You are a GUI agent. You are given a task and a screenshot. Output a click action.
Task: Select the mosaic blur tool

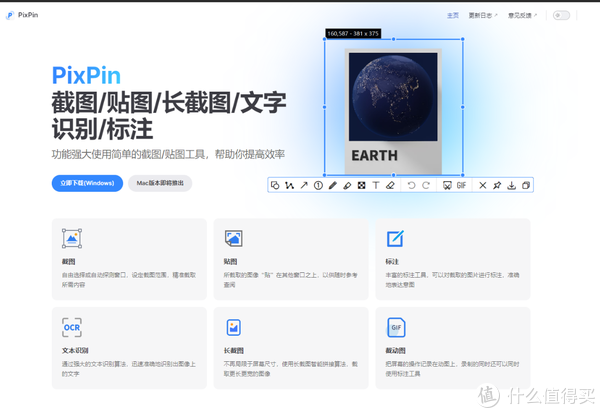[x=361, y=185]
